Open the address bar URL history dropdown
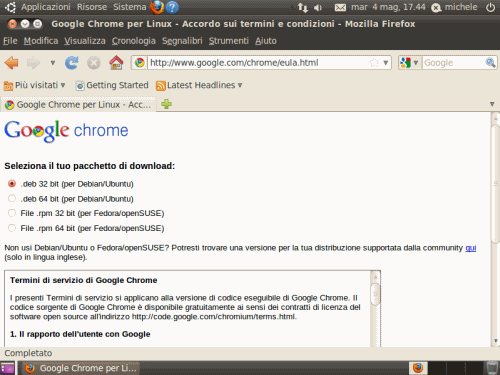Screen dimensions: 500x375 pos(386,63)
